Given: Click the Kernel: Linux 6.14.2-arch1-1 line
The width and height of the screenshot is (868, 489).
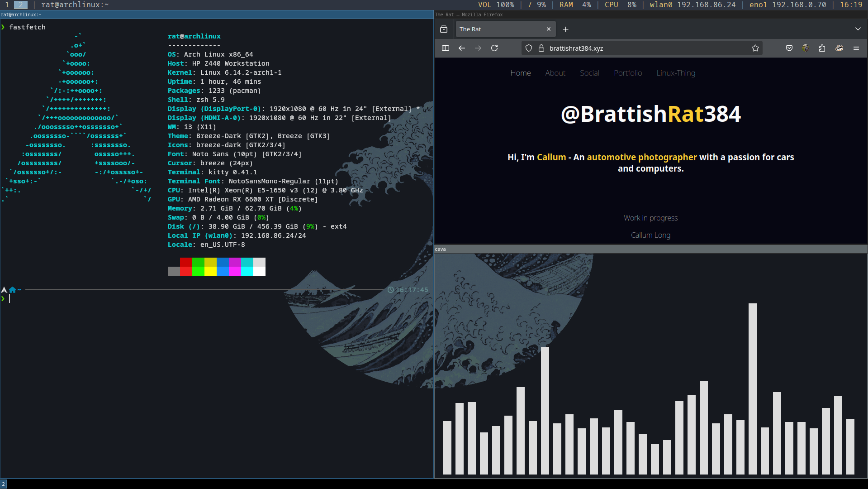Looking at the screenshot, I should (225, 72).
